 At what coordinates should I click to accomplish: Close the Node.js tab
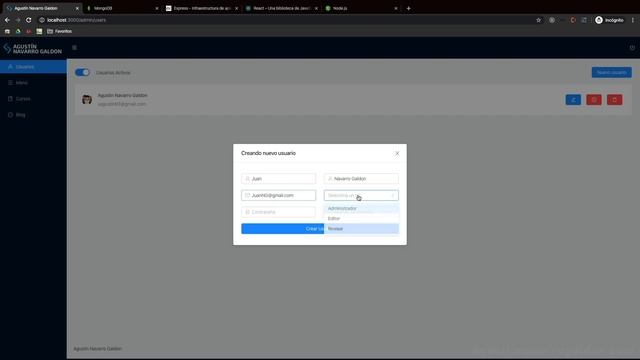(396, 8)
